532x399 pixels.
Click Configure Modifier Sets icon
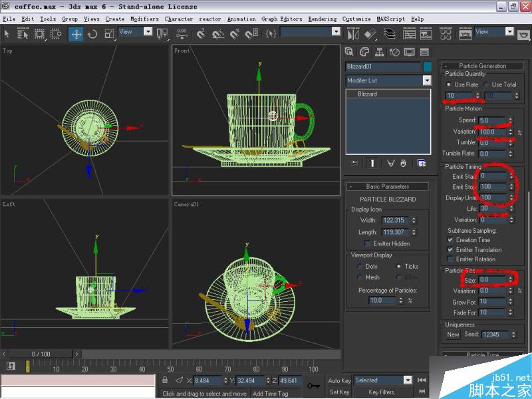coord(422,162)
